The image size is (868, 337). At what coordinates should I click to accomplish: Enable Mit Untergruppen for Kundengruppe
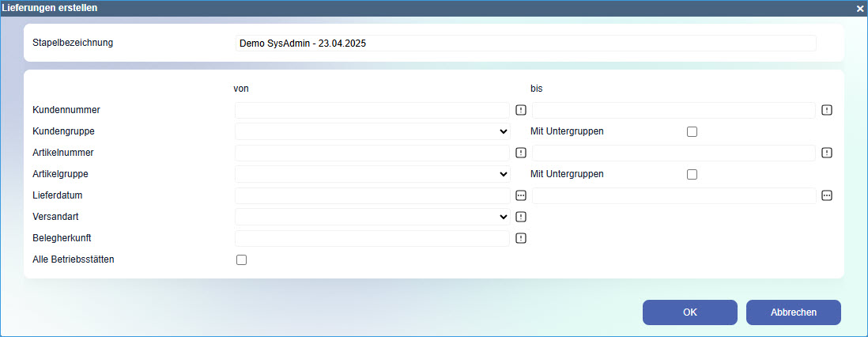(x=692, y=132)
